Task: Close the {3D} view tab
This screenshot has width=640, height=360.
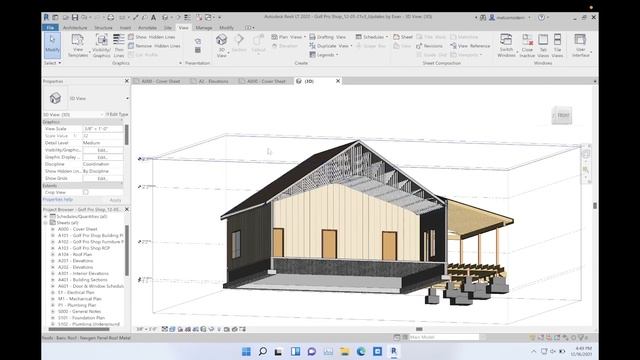Action: (338, 81)
